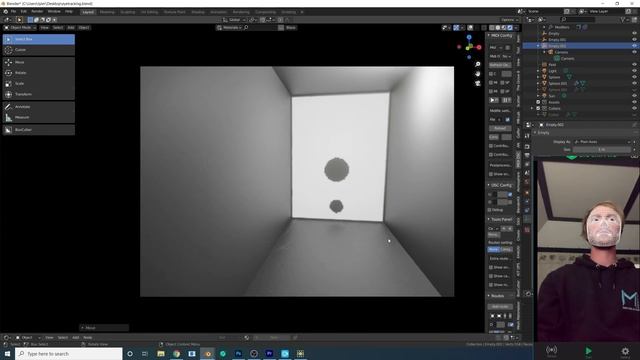This screenshot has width=640, height=360.
Task: Click the zoom magnifier viewport gizmo
Action: [x=478, y=64]
